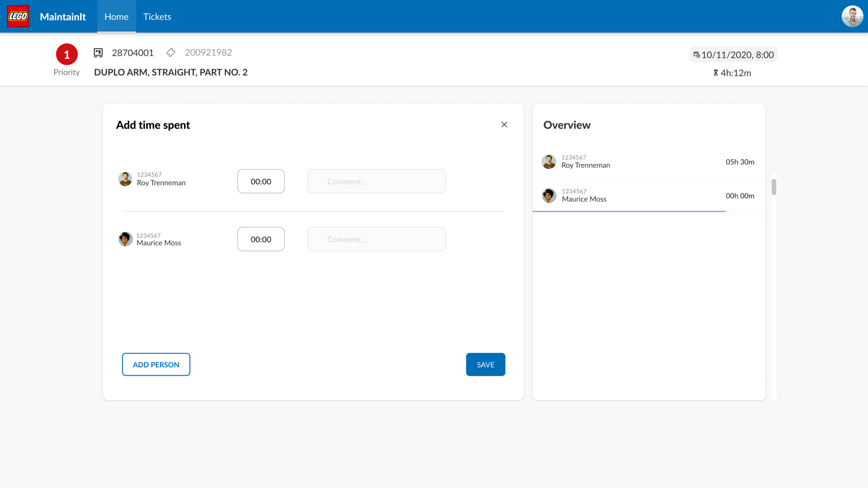Open the user profile avatar menu
This screenshot has height=488, width=868.
pyautogui.click(x=852, y=16)
